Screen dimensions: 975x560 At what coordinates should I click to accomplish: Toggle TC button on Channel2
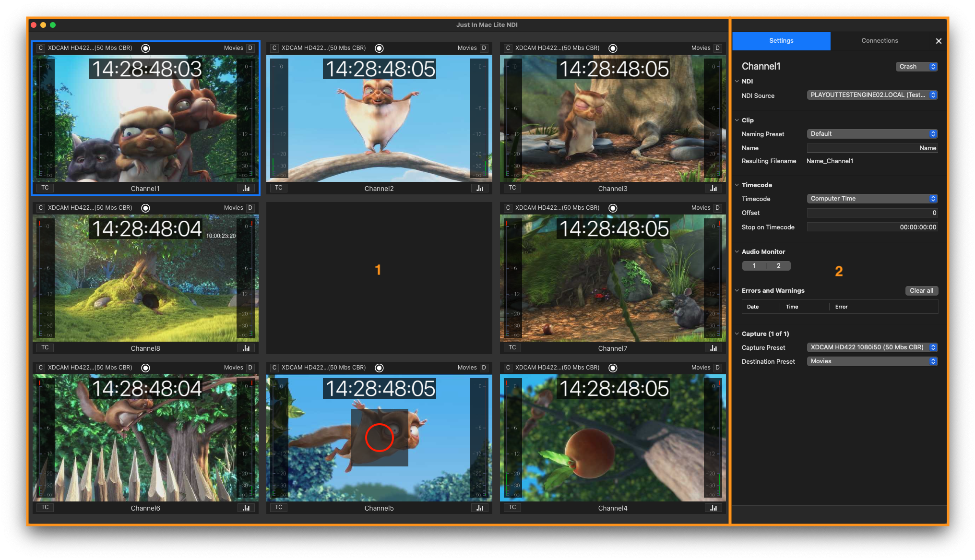[279, 188]
